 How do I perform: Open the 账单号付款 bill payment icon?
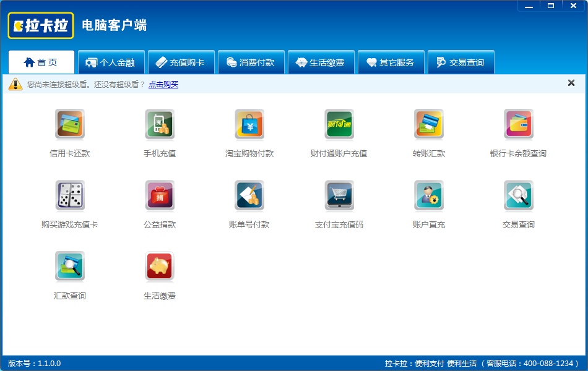click(249, 195)
